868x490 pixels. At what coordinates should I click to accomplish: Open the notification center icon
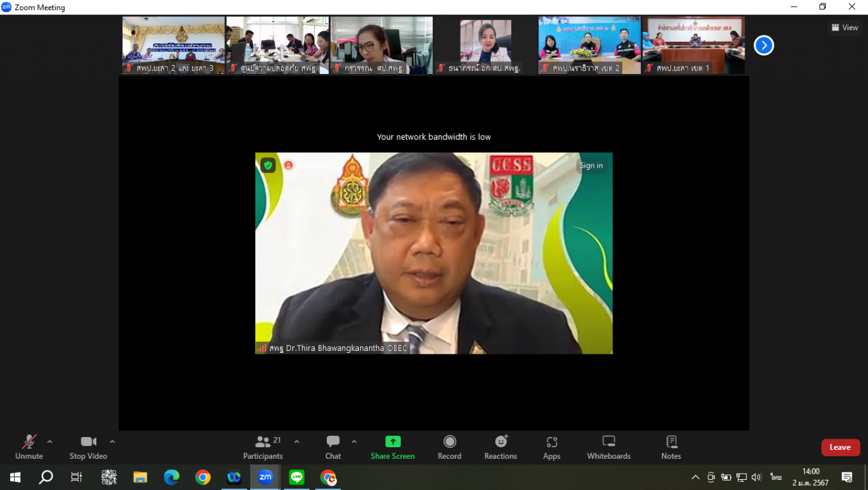tap(847, 477)
